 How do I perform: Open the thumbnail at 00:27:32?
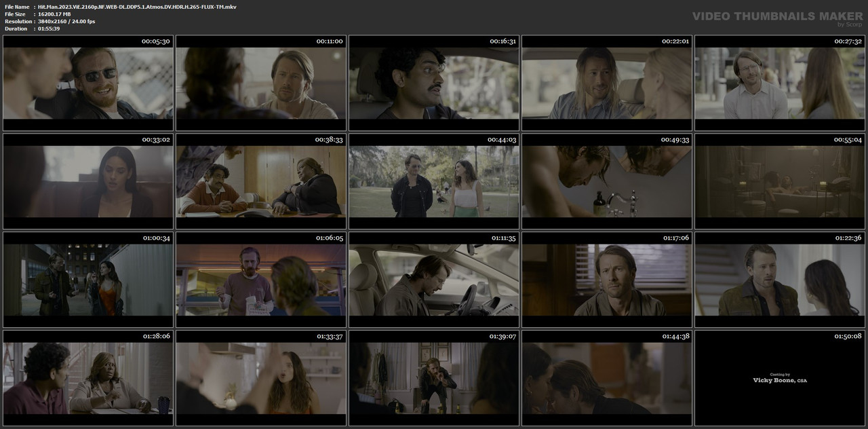pos(780,83)
